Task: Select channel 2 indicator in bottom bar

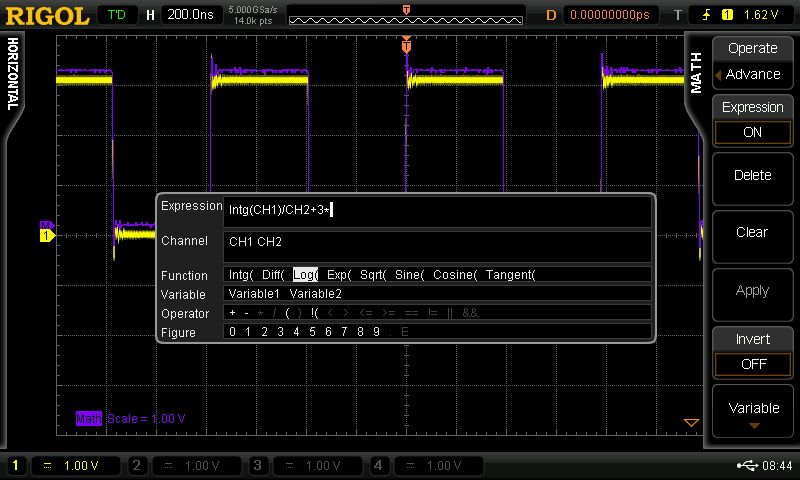Action: [138, 466]
